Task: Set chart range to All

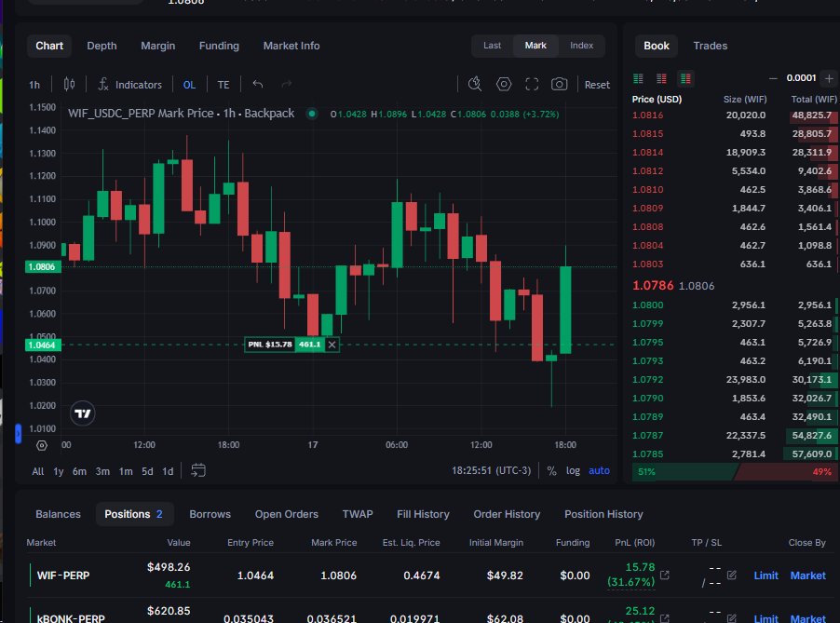Action: coord(37,471)
